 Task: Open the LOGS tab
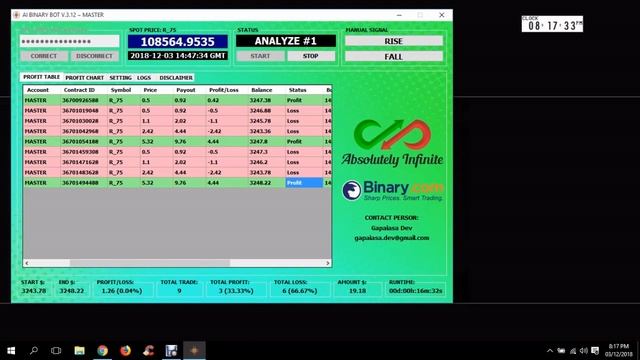coord(144,78)
